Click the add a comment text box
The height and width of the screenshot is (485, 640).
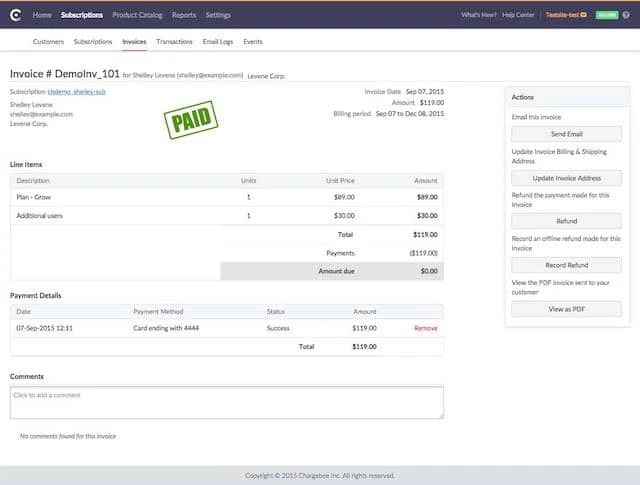[x=227, y=403]
